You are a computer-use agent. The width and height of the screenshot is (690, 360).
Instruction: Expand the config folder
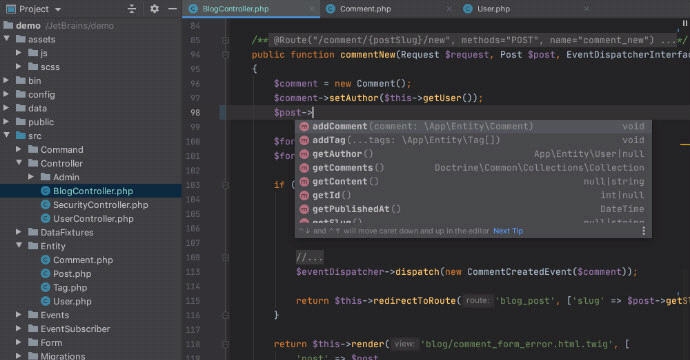point(6,94)
